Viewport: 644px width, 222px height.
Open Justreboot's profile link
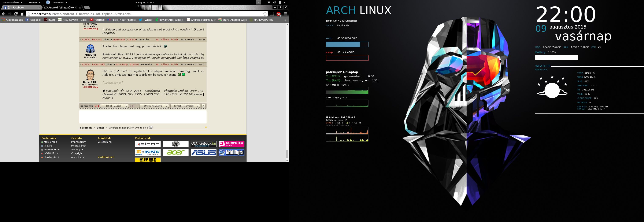point(119,40)
